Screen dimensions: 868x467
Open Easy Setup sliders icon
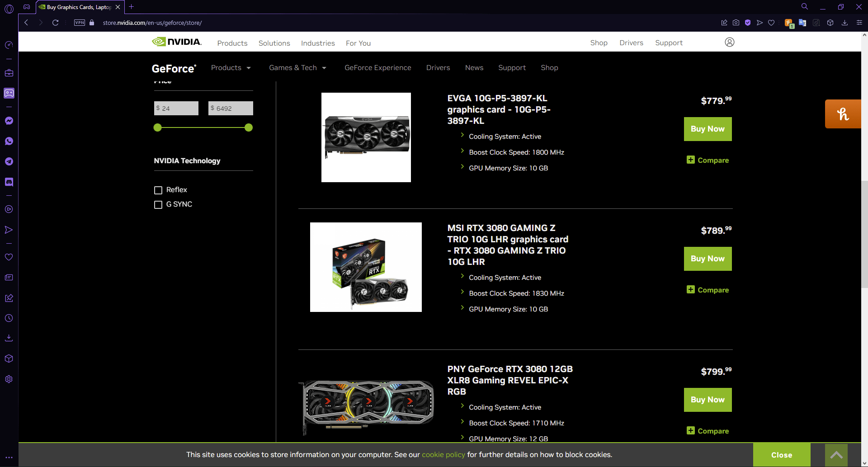(859, 23)
